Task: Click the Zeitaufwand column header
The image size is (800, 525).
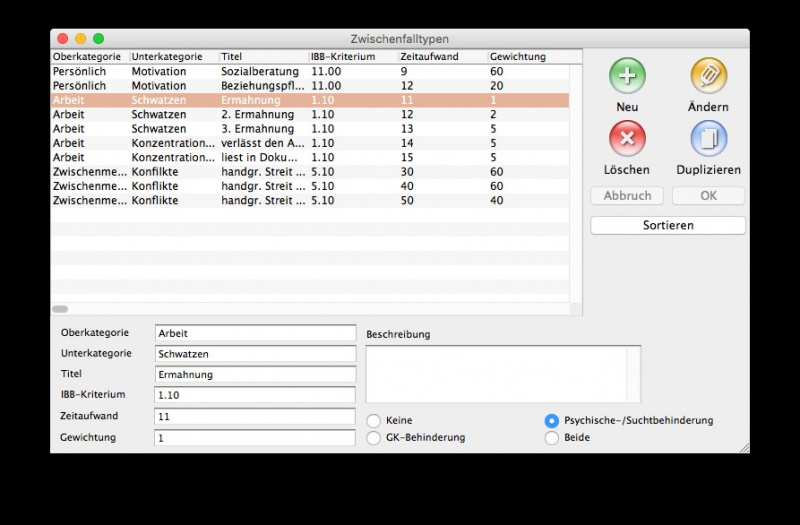Action: pyautogui.click(x=442, y=57)
